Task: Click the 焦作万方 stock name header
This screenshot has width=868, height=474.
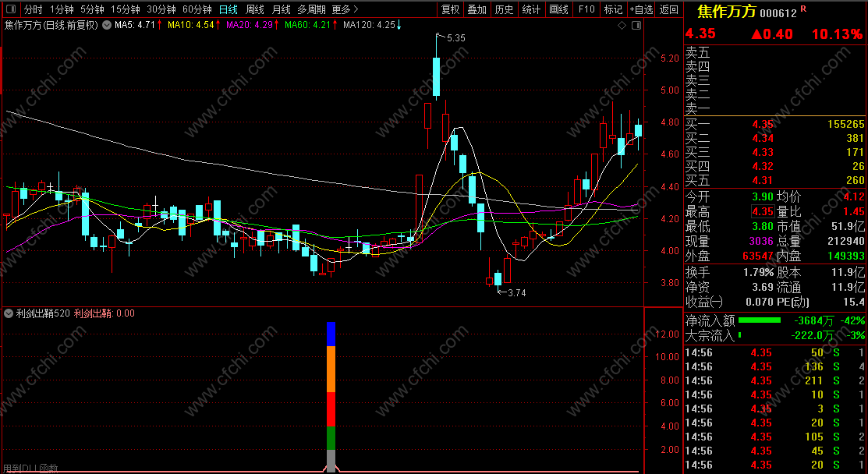Action: pos(727,12)
